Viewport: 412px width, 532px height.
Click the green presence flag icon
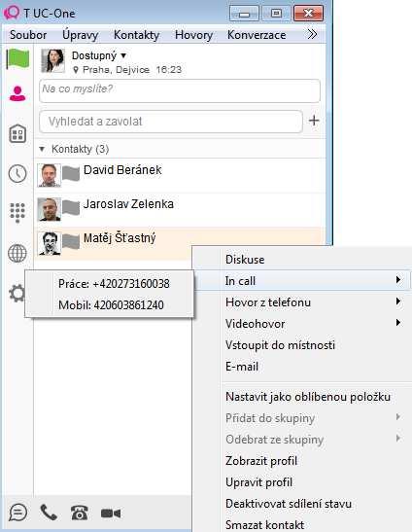[x=17, y=58]
